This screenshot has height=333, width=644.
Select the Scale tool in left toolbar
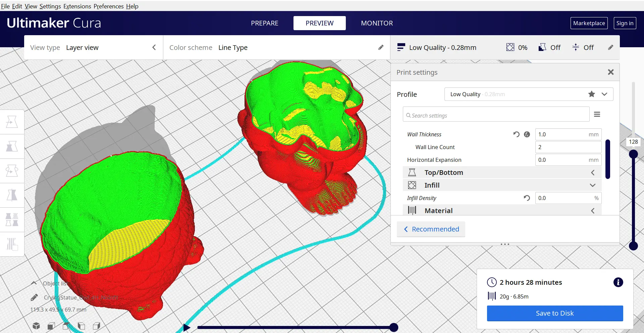[12, 146]
